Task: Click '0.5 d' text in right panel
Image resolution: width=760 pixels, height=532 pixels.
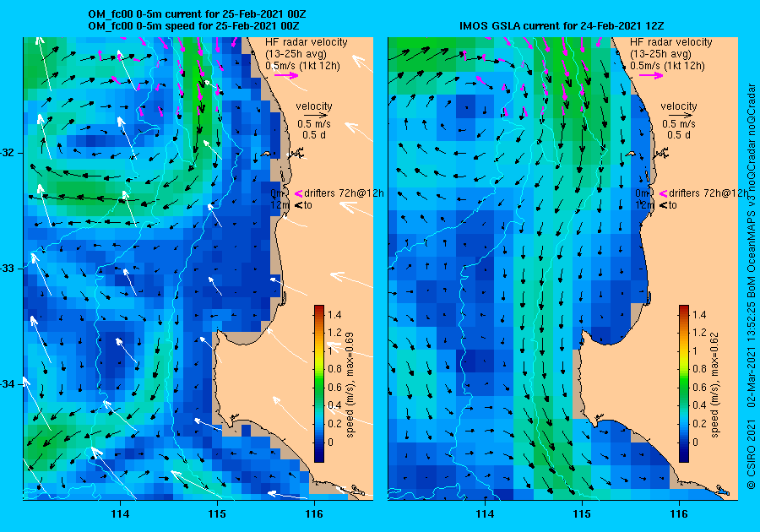Action: point(679,135)
